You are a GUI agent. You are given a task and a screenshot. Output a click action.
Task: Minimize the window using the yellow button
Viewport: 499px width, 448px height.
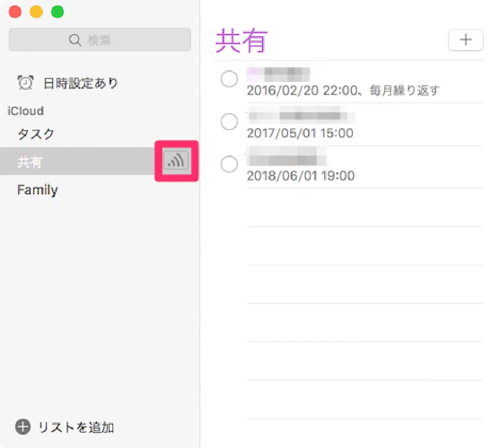pos(37,12)
